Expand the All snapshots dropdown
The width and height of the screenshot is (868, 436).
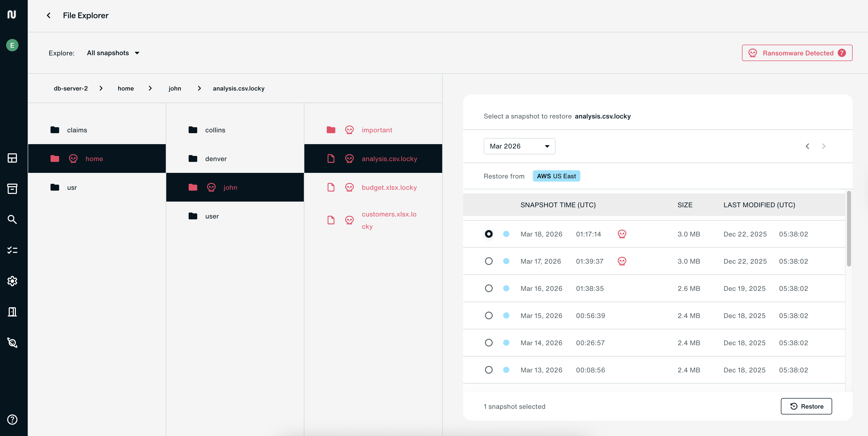pyautogui.click(x=113, y=53)
